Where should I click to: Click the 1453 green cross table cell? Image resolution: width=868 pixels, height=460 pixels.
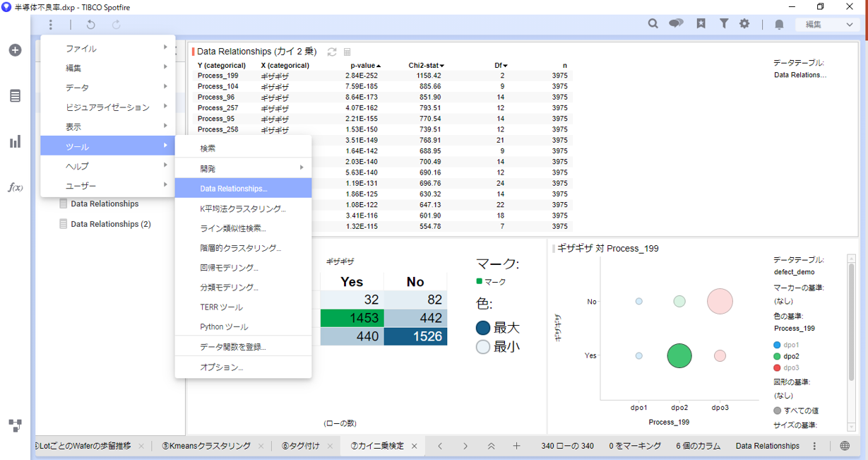tap(351, 318)
